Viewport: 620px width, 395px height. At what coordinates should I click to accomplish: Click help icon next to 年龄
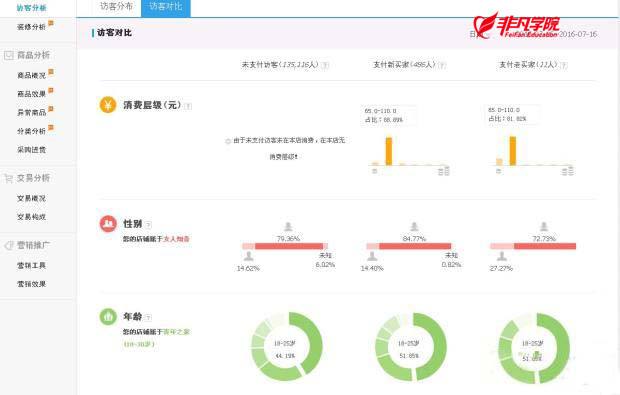148,318
